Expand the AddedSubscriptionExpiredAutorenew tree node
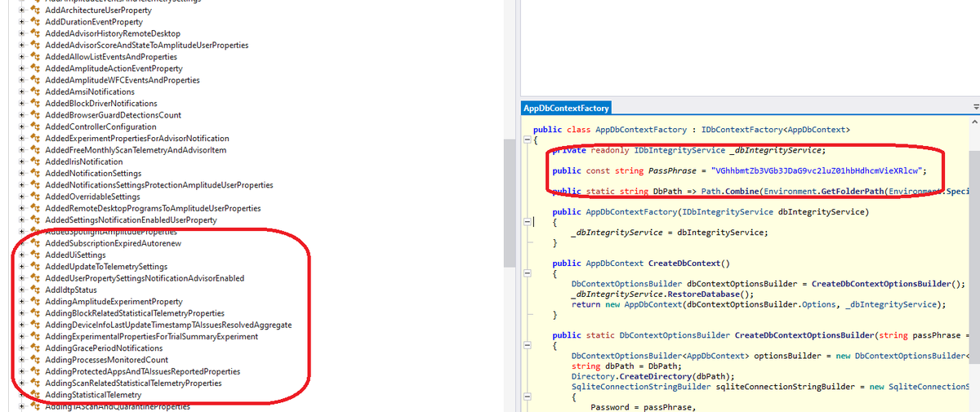Image resolution: width=980 pixels, height=412 pixels. 22,243
